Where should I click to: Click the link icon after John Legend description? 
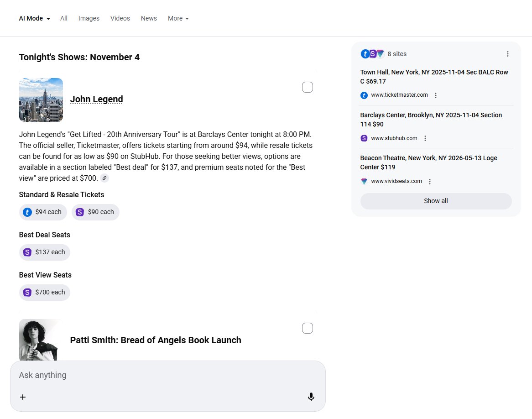point(104,178)
